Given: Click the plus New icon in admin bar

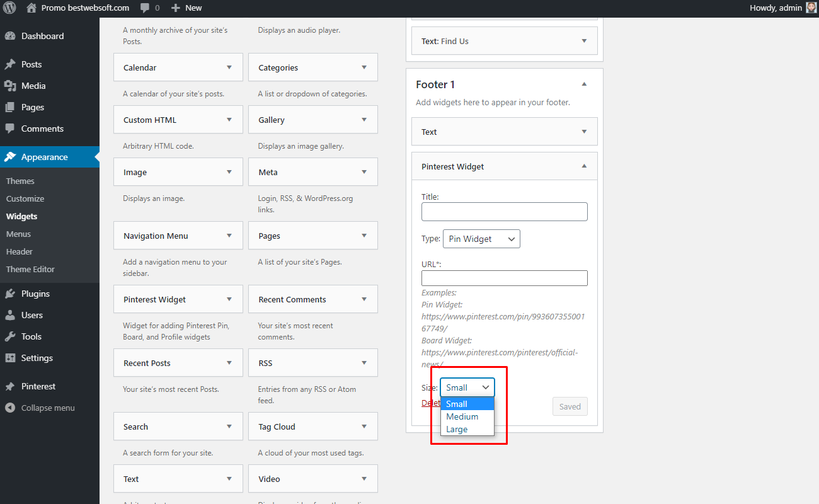Looking at the screenshot, I should (176, 8).
